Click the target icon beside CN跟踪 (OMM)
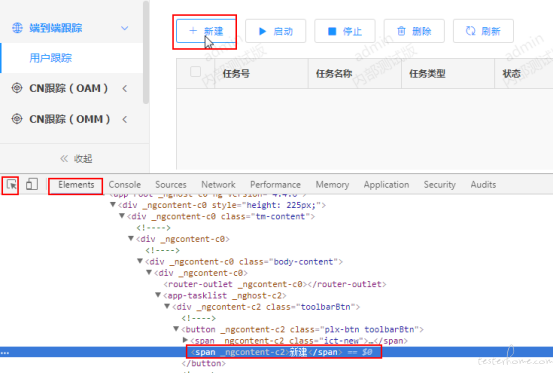The image size is (554, 373). point(17,119)
